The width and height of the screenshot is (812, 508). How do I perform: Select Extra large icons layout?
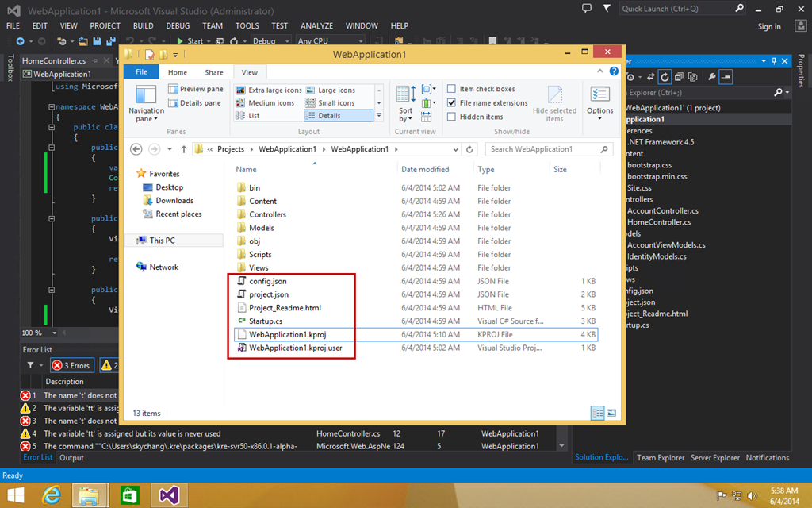269,90
